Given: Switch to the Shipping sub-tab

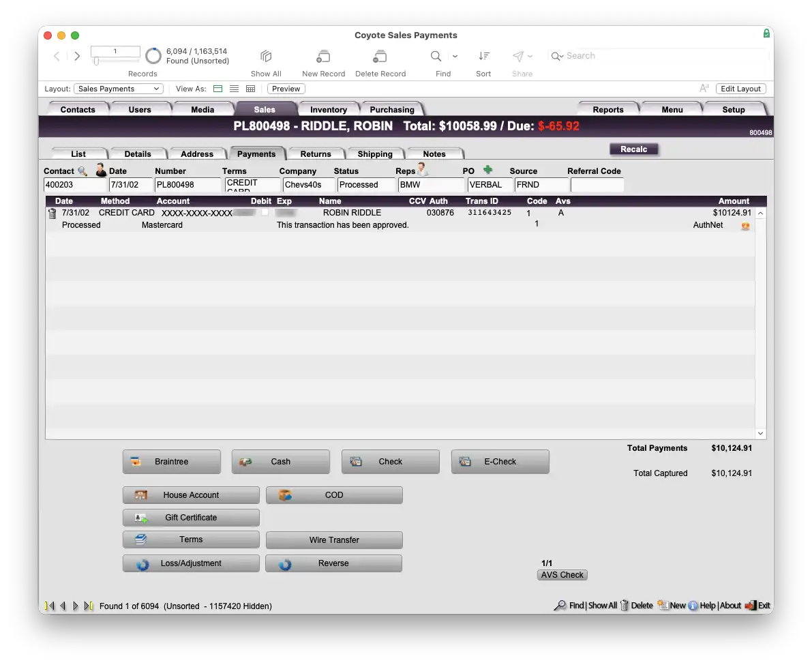Looking at the screenshot, I should 375,154.
